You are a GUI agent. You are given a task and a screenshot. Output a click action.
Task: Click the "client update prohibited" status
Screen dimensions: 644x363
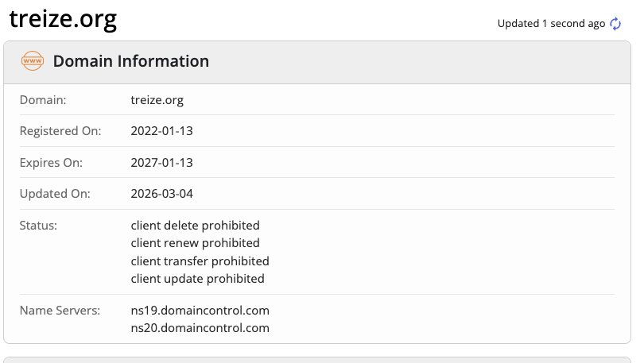(x=197, y=279)
